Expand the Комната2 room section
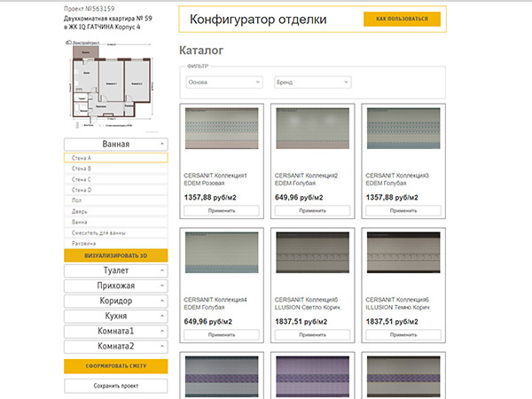The image size is (532, 399). click(x=115, y=347)
